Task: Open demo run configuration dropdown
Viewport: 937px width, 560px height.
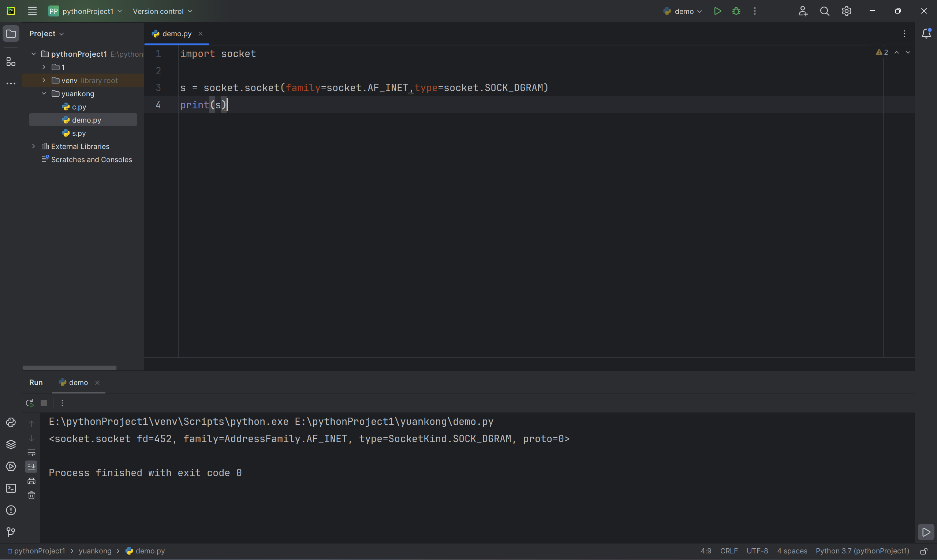Action: [682, 11]
